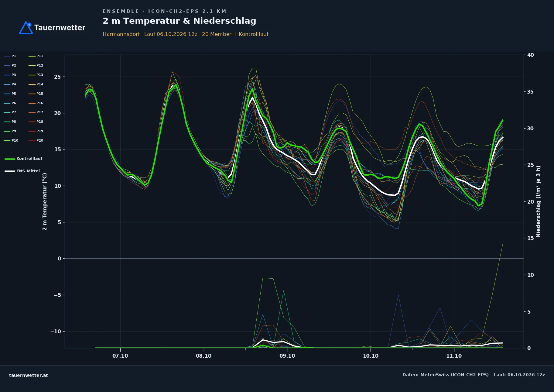Click the P13 legend label

click(36, 75)
